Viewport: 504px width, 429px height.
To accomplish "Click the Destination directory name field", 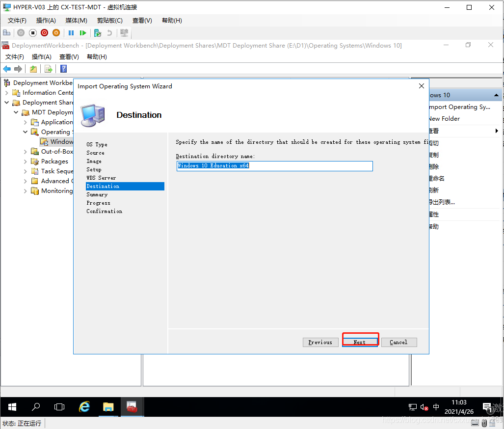I will point(274,166).
